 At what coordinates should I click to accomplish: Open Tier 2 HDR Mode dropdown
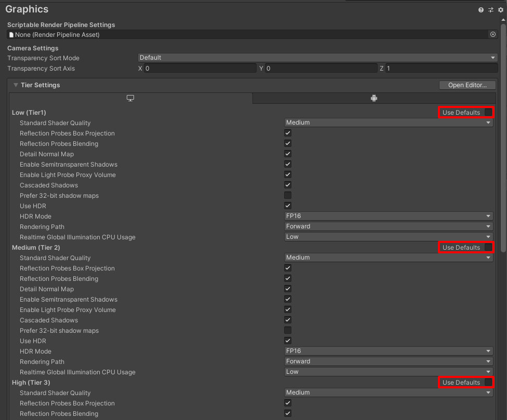tap(389, 351)
